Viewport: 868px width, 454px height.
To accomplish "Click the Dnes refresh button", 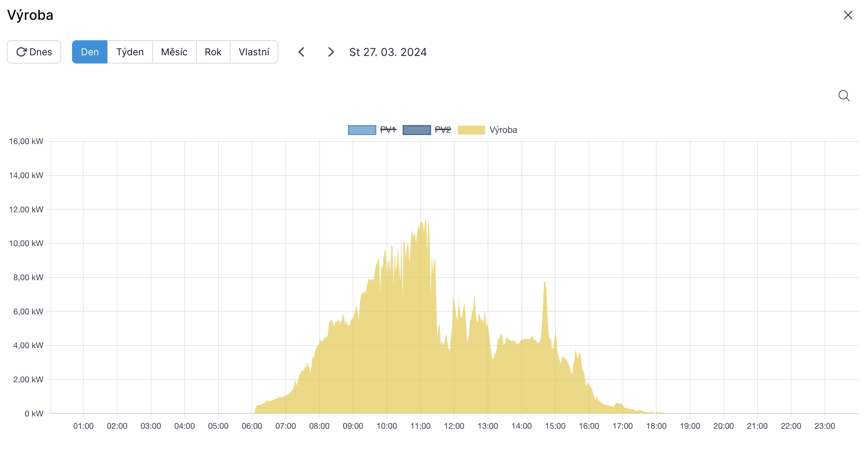I will point(34,52).
